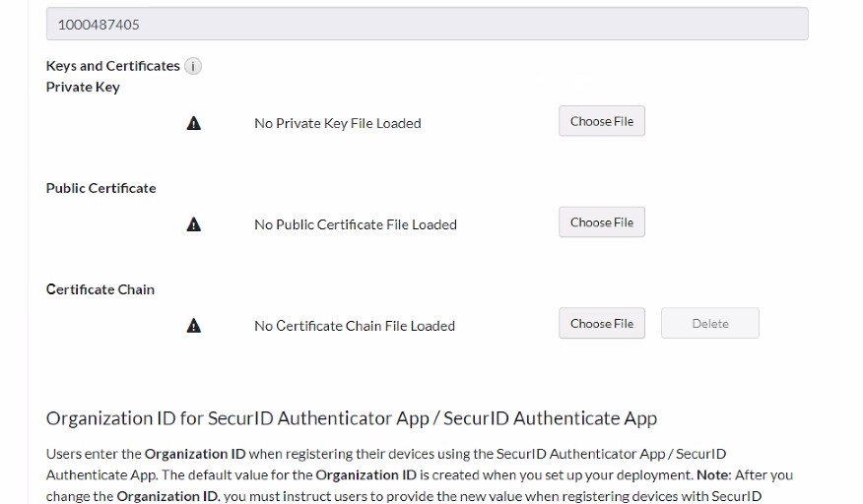The height and width of the screenshot is (504, 863).
Task: Click the bold Note: text in description
Action: pos(713,474)
